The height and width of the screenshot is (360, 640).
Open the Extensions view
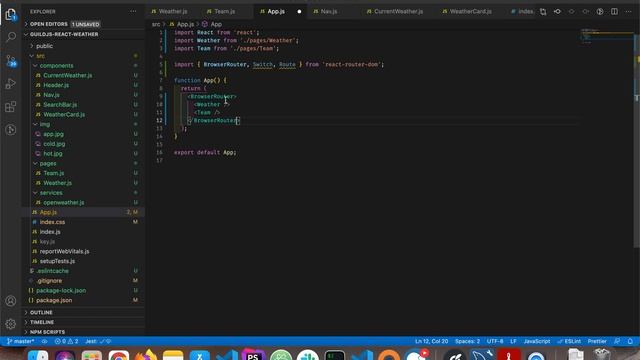coord(11,107)
